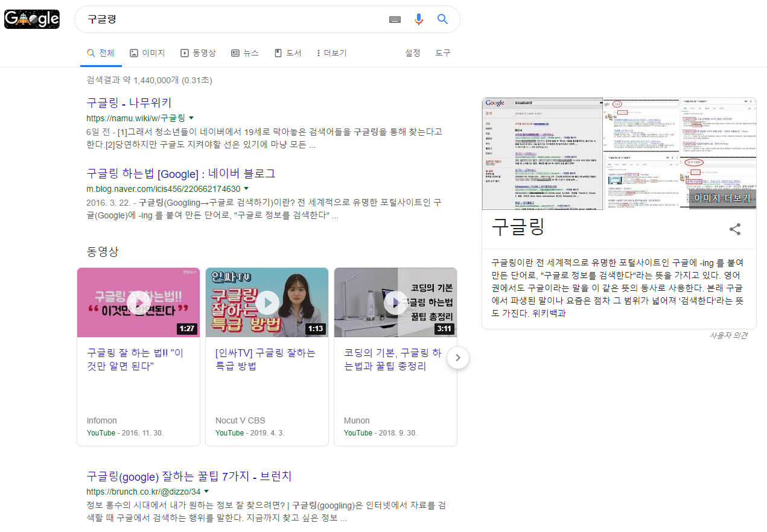Play the infomon 구글링 잘 하는 법 video

(139, 302)
